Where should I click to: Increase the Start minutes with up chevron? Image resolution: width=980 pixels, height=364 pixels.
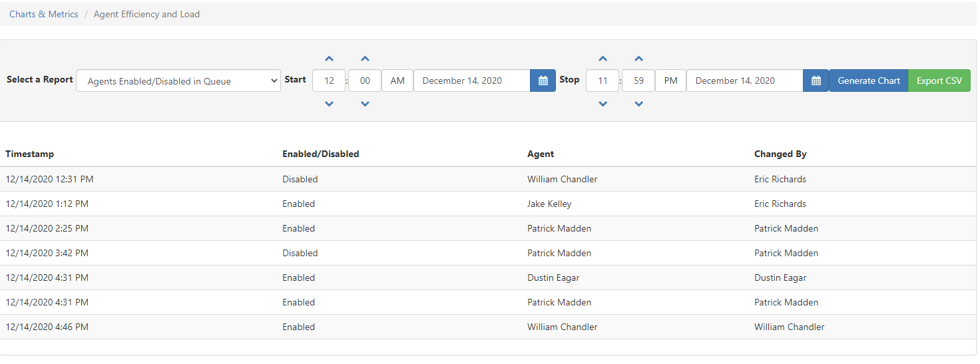365,59
